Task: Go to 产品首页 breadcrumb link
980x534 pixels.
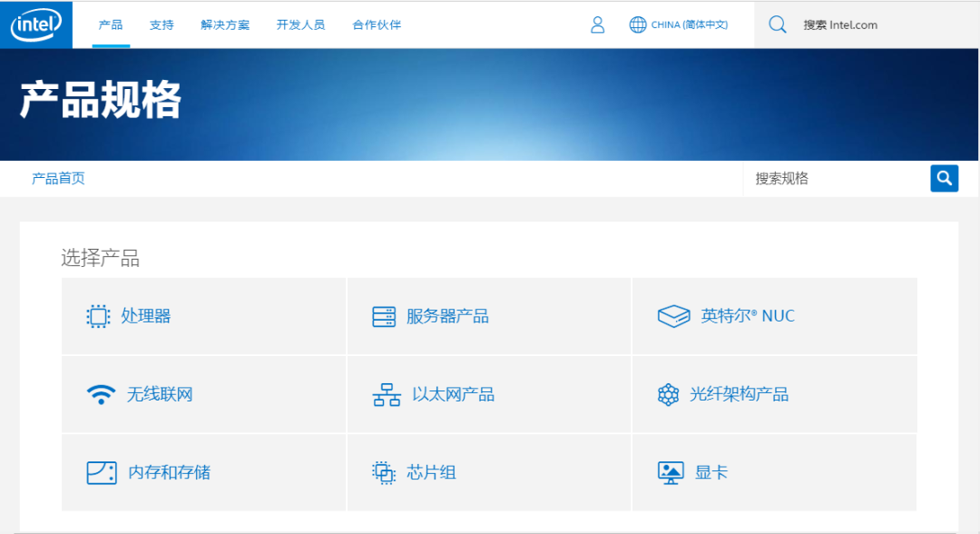Action: (x=58, y=179)
